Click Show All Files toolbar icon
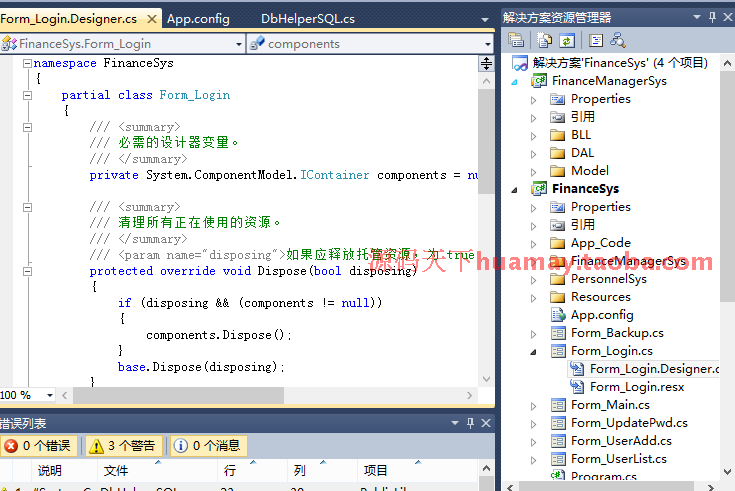The height and width of the screenshot is (491, 735). click(544, 41)
